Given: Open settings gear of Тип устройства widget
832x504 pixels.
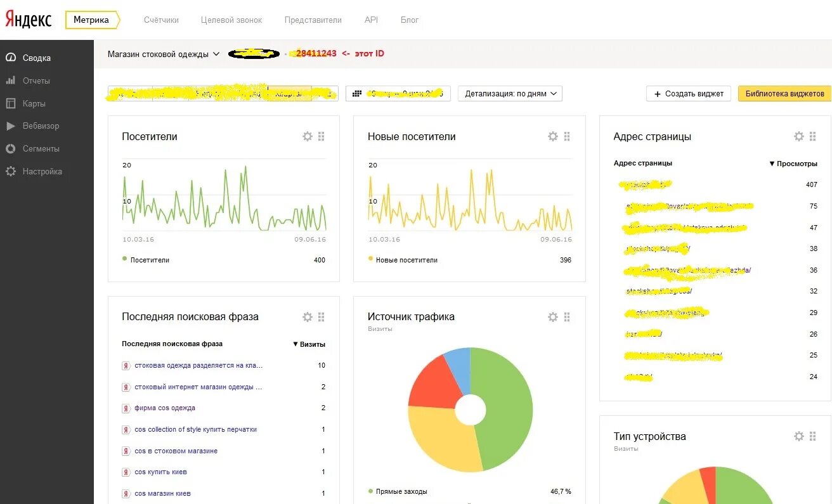Looking at the screenshot, I should click(799, 436).
